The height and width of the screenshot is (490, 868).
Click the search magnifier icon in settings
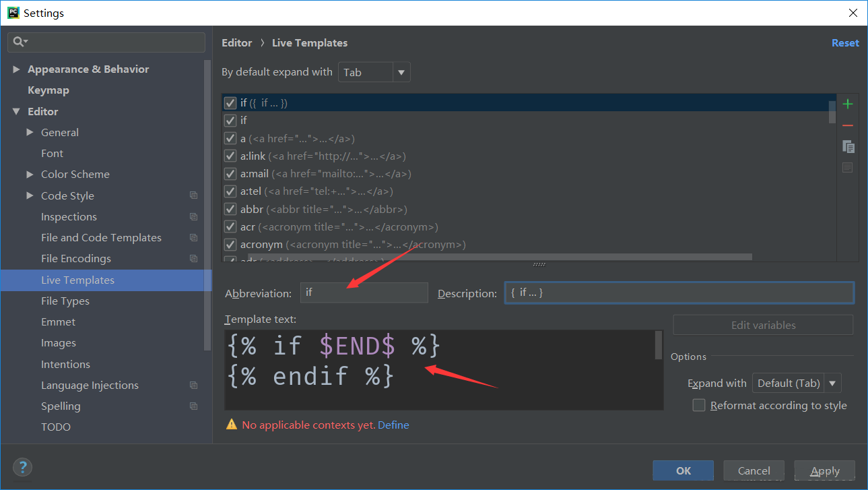19,42
